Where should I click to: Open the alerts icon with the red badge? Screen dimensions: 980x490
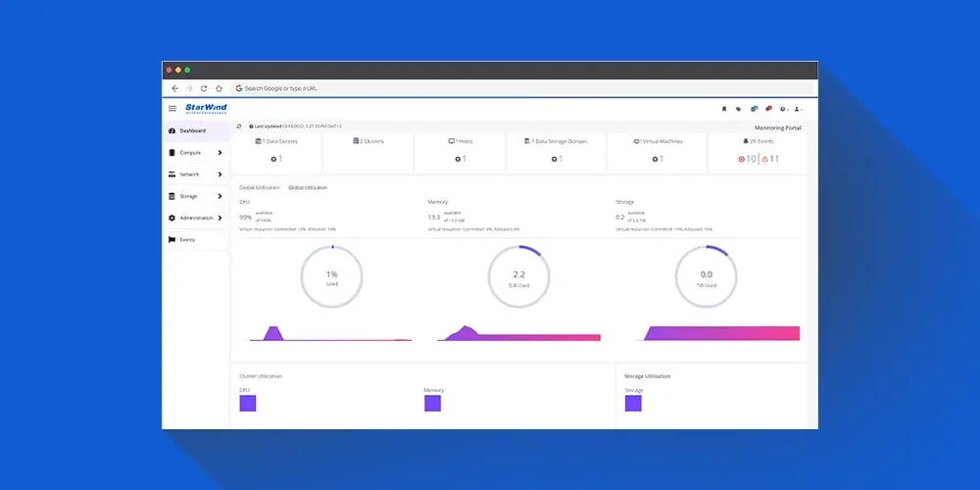(x=768, y=109)
